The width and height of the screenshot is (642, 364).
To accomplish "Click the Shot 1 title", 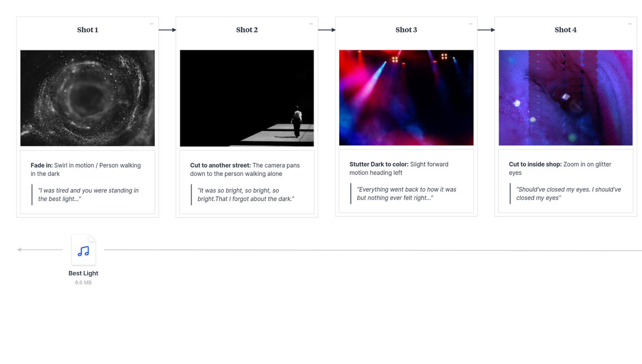I will (x=88, y=30).
